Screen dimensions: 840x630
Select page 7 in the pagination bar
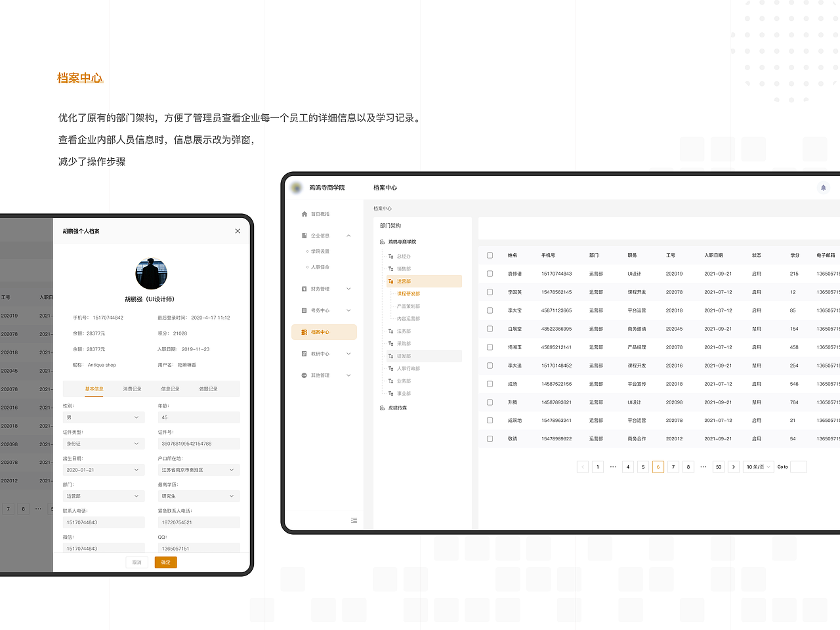[673, 467]
